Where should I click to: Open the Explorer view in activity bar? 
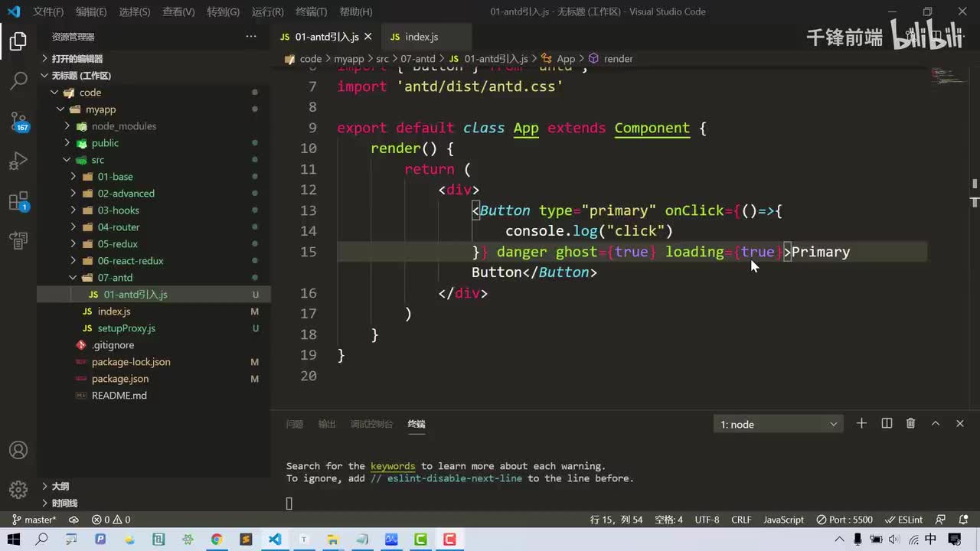[18, 41]
